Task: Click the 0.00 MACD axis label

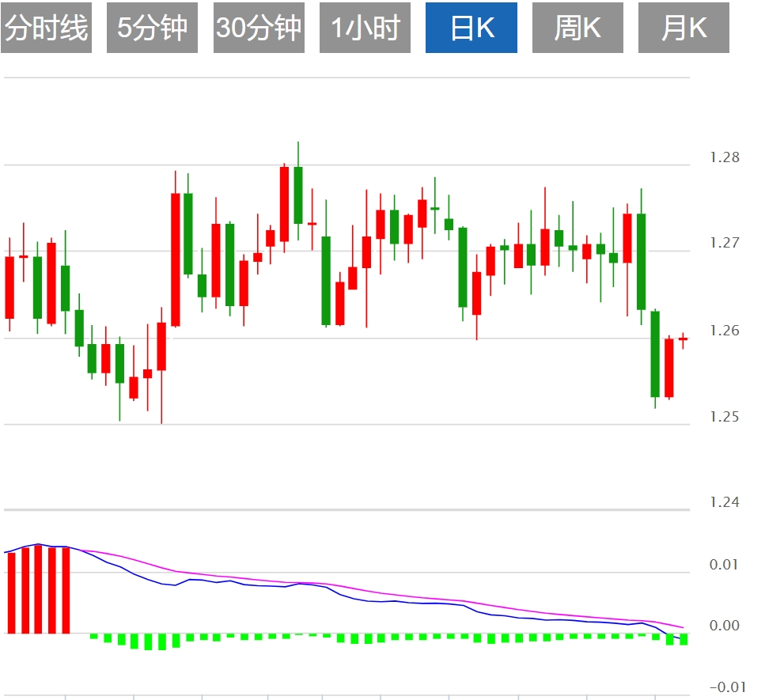Action: click(725, 626)
